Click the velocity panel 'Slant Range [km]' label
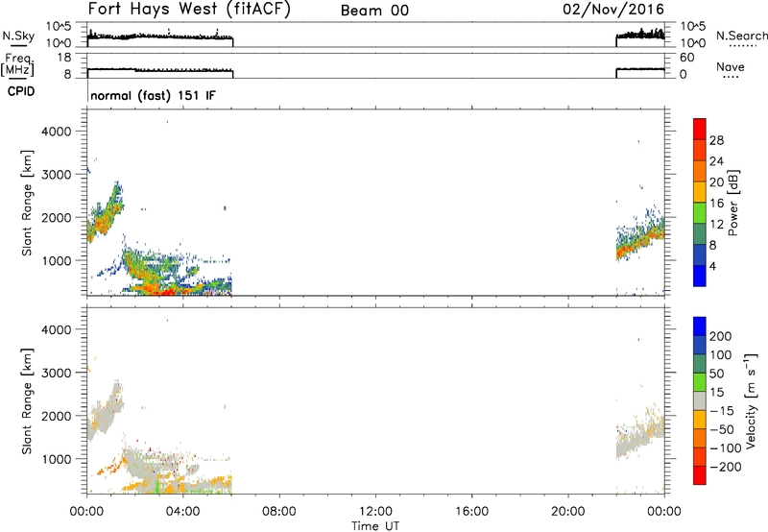Image resolution: width=768 pixels, height=532 pixels. (27, 401)
